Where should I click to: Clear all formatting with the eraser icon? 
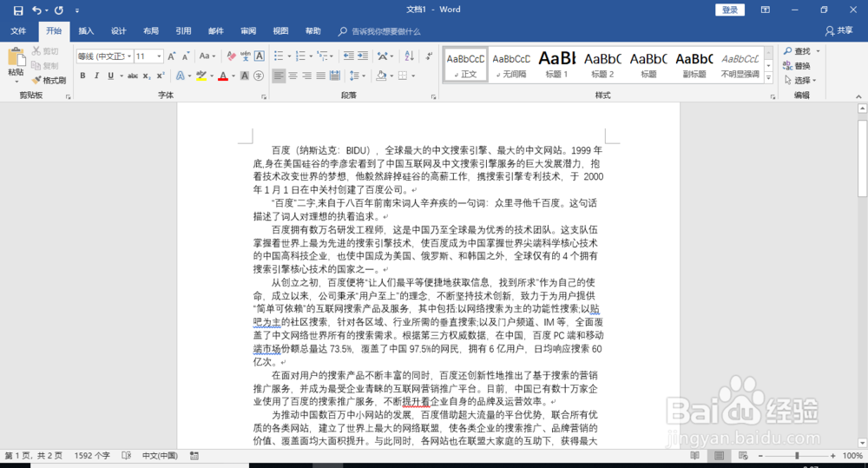pos(232,56)
